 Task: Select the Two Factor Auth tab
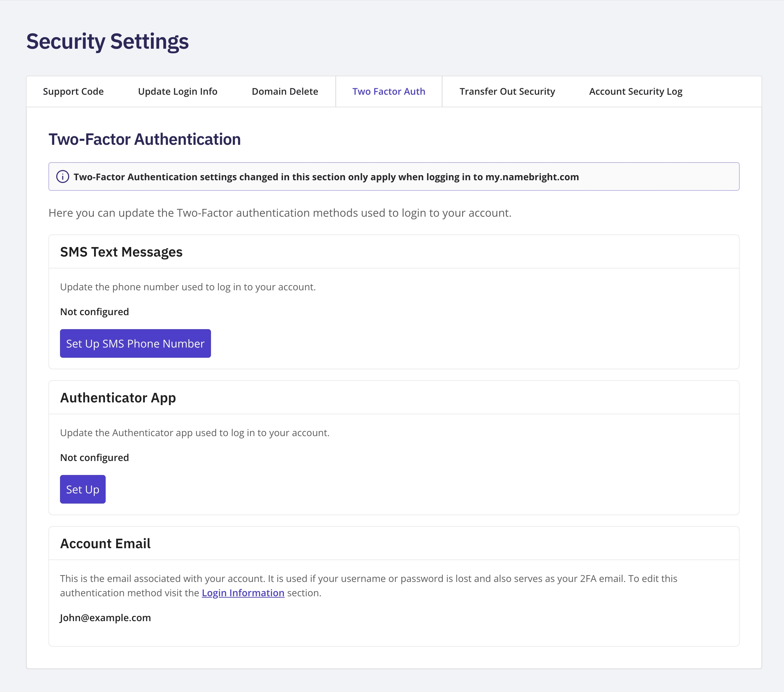pyautogui.click(x=389, y=92)
